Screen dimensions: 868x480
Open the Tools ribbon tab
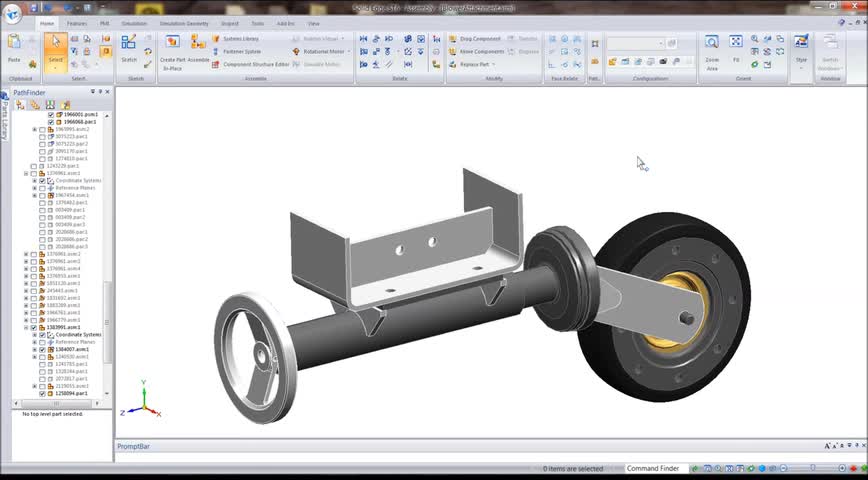pyautogui.click(x=257, y=24)
